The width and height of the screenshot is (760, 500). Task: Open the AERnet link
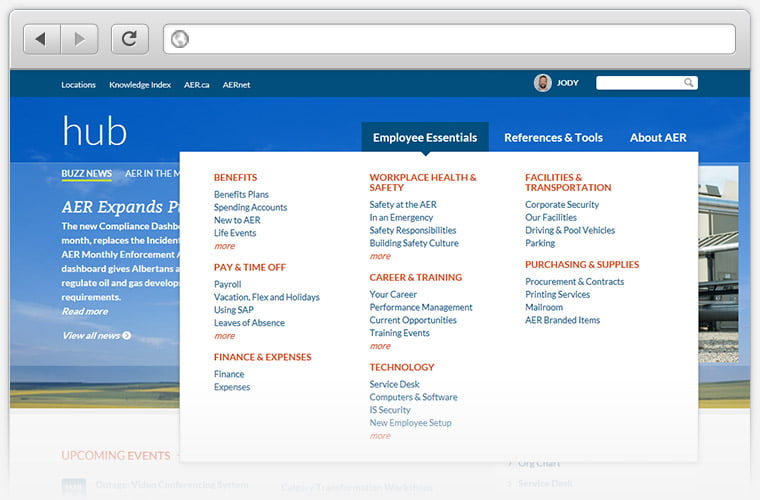pyautogui.click(x=237, y=85)
